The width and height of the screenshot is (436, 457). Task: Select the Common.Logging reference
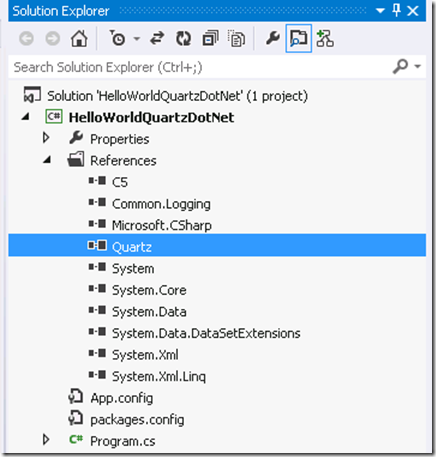coord(161,204)
